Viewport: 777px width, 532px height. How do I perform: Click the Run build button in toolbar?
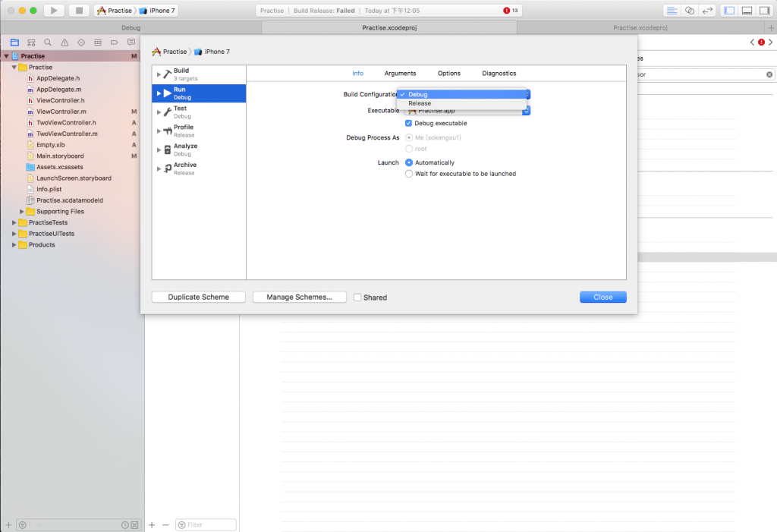click(54, 11)
